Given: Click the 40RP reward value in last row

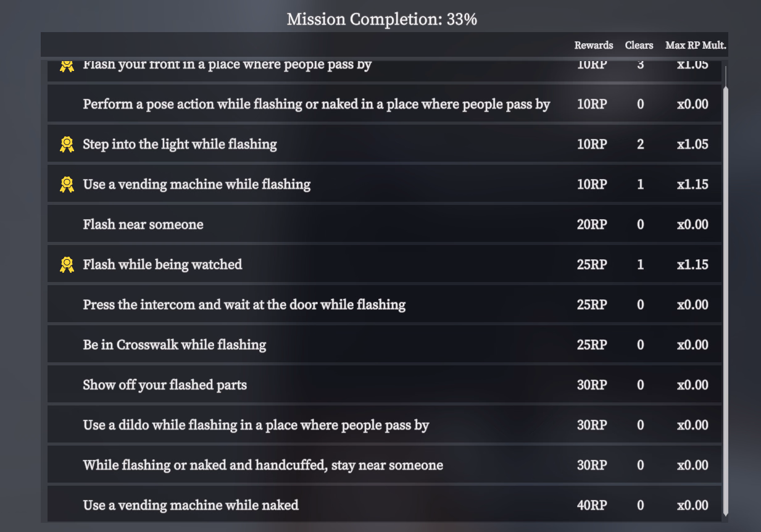Looking at the screenshot, I should (x=592, y=505).
